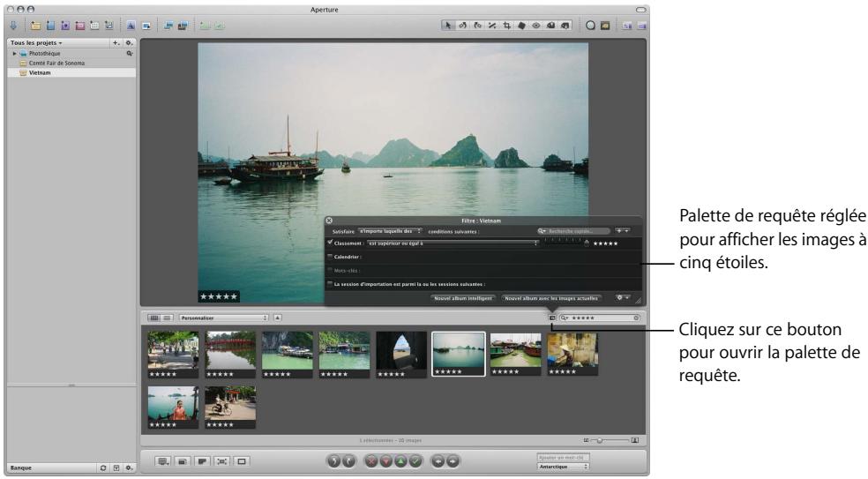Image resolution: width=868 pixels, height=479 pixels.
Task: Open the Personnaliser sort dropdown
Action: (224, 318)
